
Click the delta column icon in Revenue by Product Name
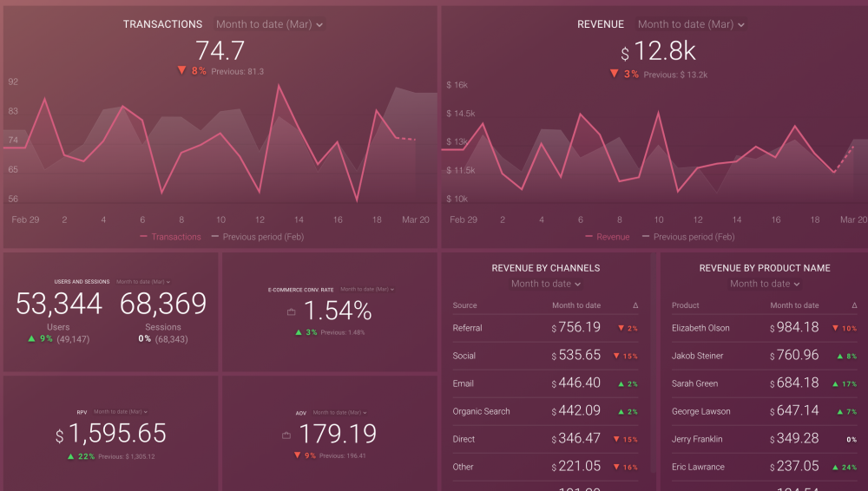pos(854,305)
